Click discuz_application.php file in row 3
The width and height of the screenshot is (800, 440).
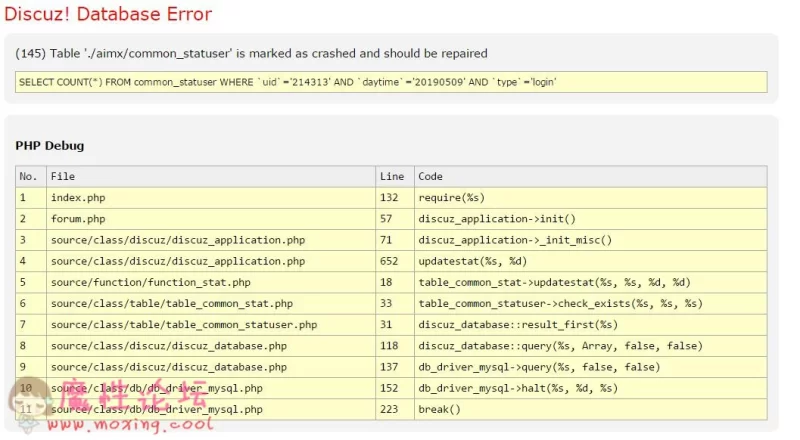tap(211, 240)
